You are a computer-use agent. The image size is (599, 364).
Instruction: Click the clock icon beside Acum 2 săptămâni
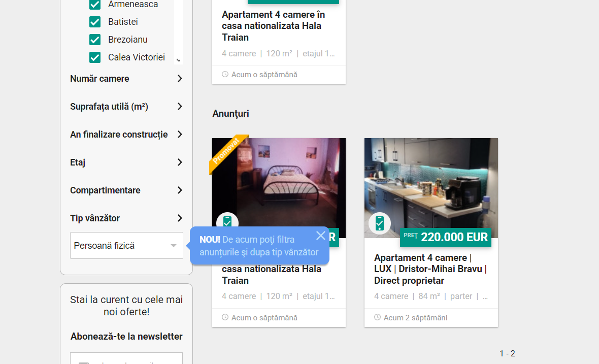(x=378, y=317)
